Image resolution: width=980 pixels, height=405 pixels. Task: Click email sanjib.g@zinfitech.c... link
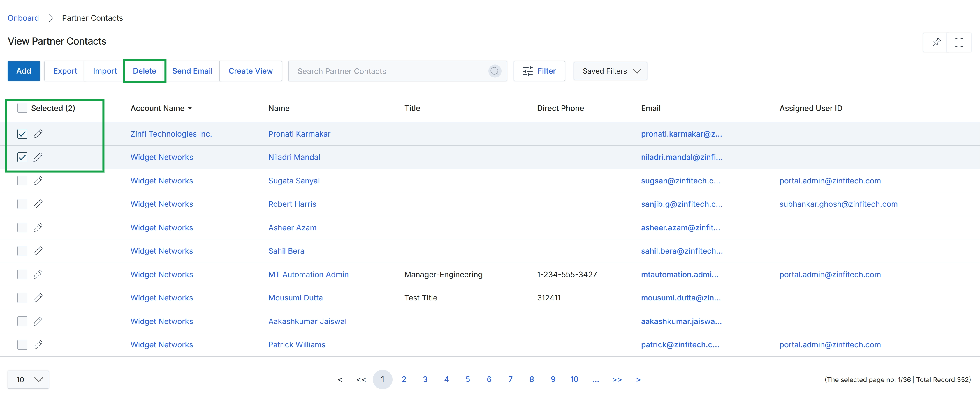[x=681, y=204]
